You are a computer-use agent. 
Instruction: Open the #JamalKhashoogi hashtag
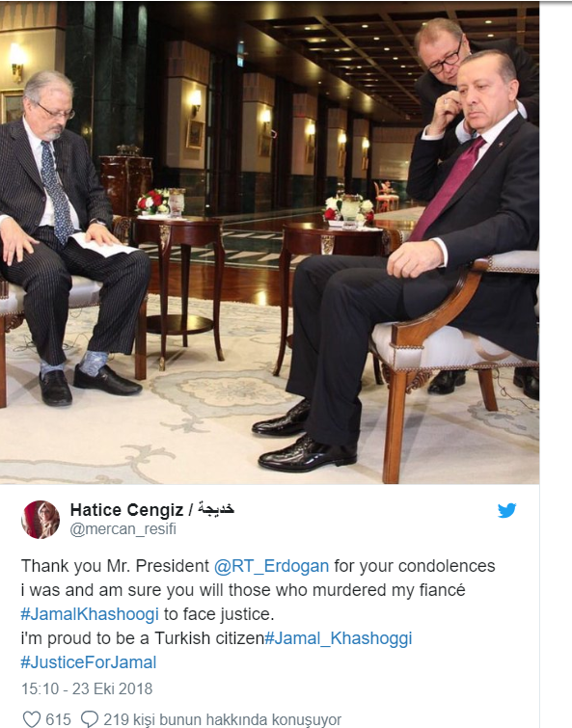tap(90, 614)
